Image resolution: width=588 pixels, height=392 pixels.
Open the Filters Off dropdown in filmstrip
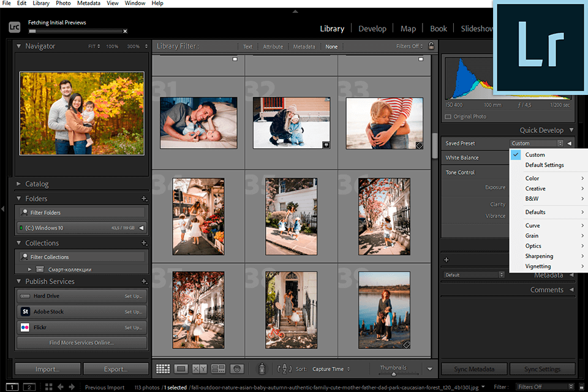[545, 386]
